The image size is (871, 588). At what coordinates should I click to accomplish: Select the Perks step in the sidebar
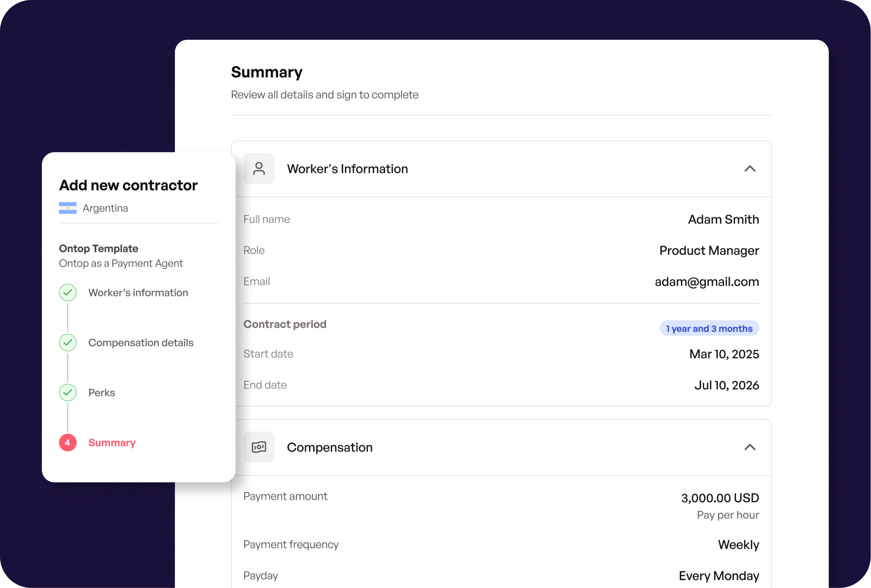tap(101, 393)
